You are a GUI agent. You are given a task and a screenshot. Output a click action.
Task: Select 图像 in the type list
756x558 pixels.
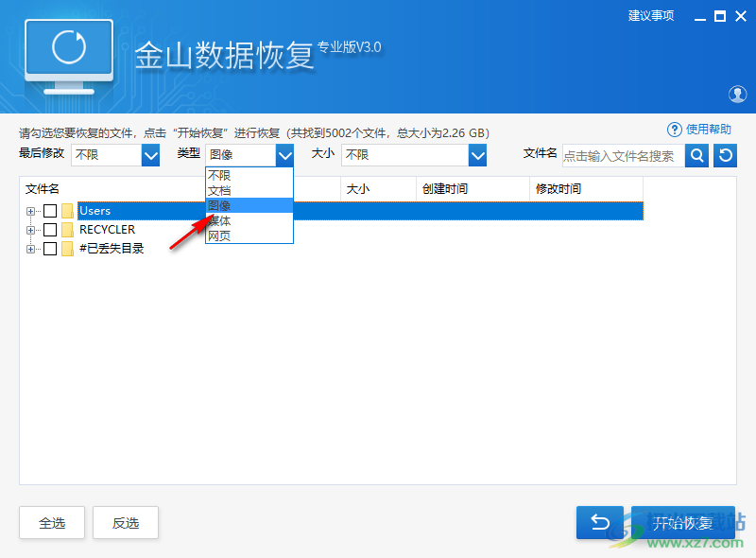[x=249, y=205]
